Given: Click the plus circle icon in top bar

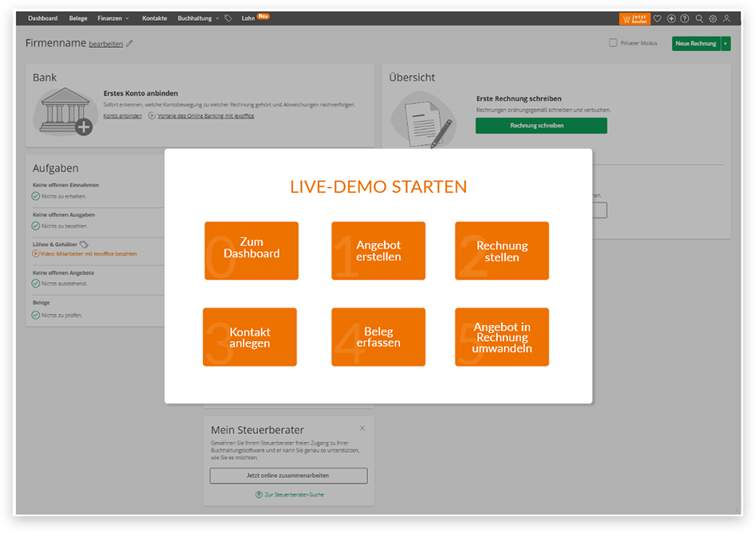Looking at the screenshot, I should tap(671, 18).
